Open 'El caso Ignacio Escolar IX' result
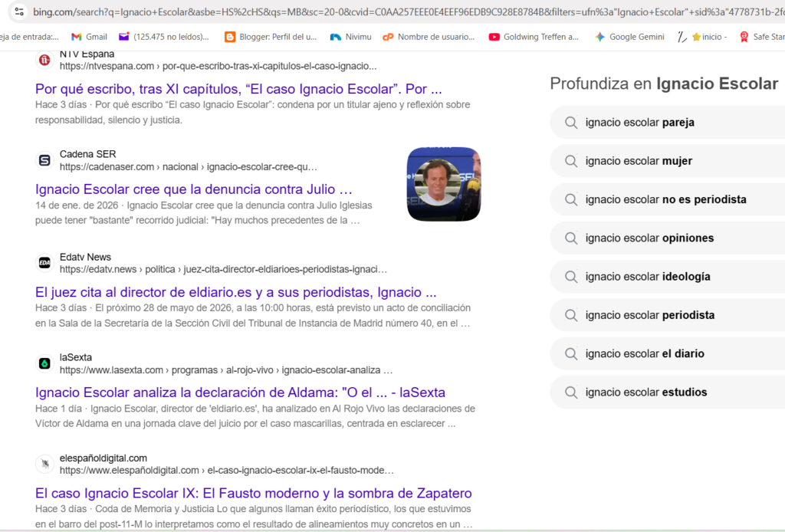785x532 pixels. click(253, 493)
